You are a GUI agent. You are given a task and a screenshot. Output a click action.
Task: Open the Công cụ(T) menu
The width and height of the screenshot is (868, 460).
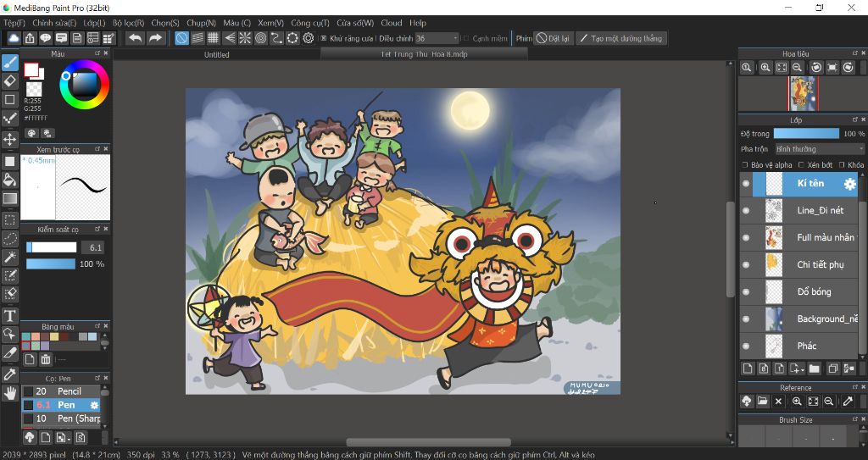click(310, 23)
